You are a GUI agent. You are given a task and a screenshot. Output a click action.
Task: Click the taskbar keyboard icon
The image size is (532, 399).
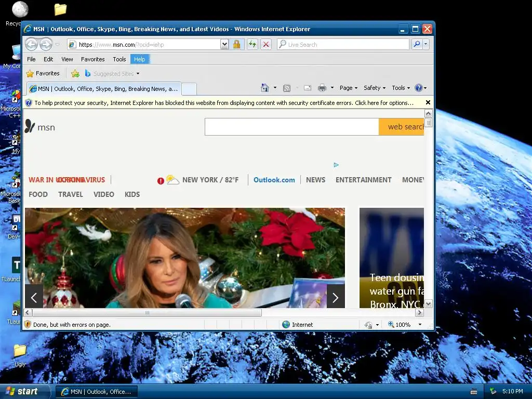(x=474, y=392)
